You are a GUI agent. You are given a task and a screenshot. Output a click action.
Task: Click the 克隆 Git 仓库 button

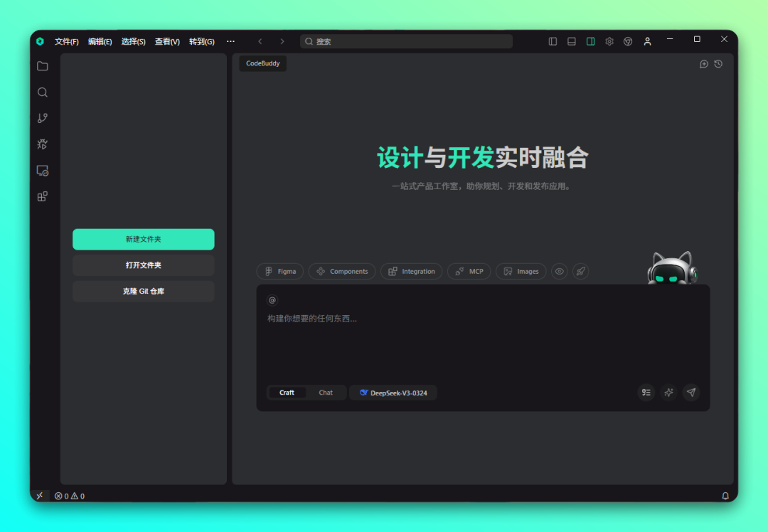143,291
